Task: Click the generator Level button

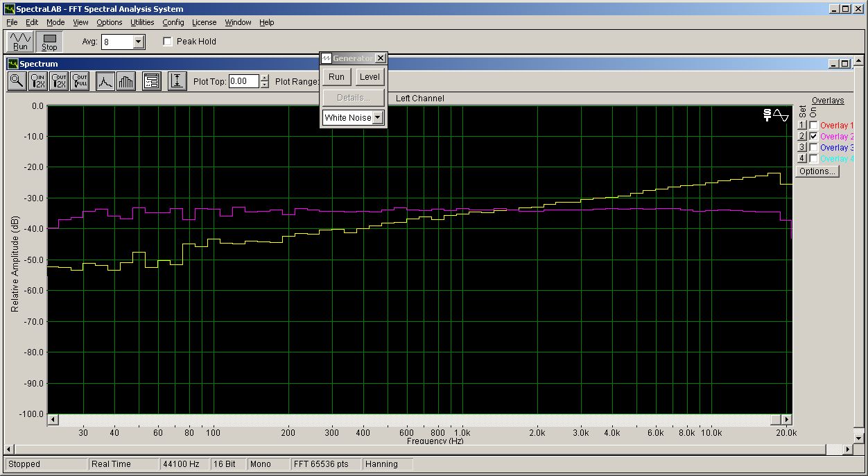Action: pos(370,77)
